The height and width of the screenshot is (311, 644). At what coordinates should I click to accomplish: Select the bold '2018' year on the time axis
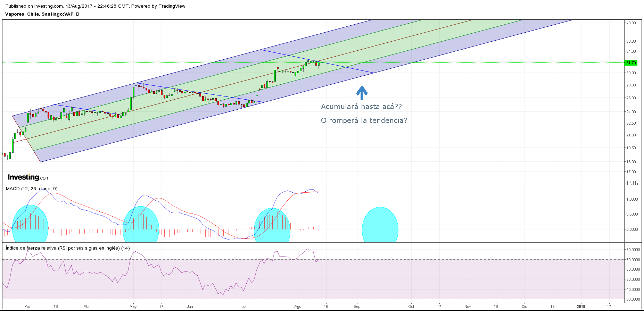[581, 306]
